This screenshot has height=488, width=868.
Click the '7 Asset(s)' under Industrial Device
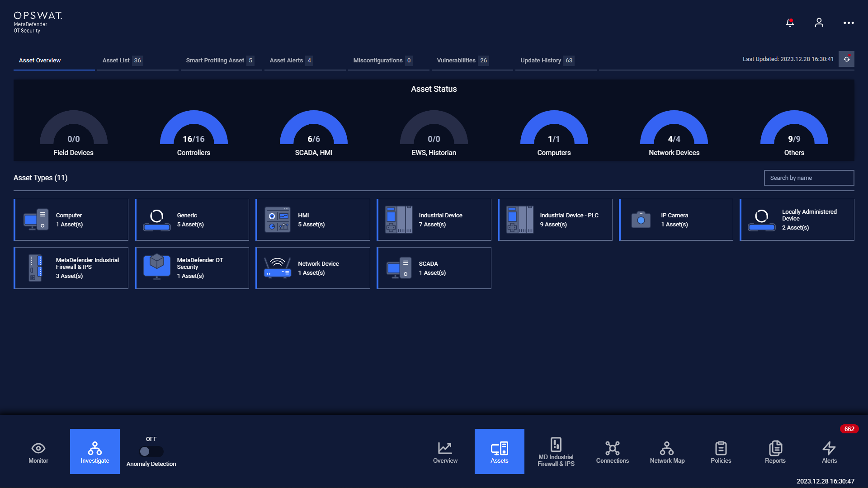[432, 225]
